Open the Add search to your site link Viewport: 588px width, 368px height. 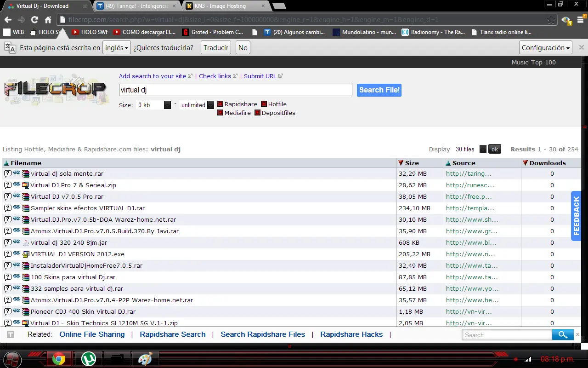pyautogui.click(x=153, y=76)
